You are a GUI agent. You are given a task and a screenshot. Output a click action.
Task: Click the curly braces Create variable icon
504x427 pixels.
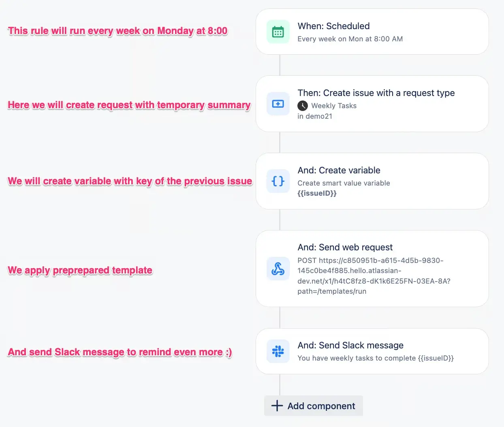[x=278, y=181]
